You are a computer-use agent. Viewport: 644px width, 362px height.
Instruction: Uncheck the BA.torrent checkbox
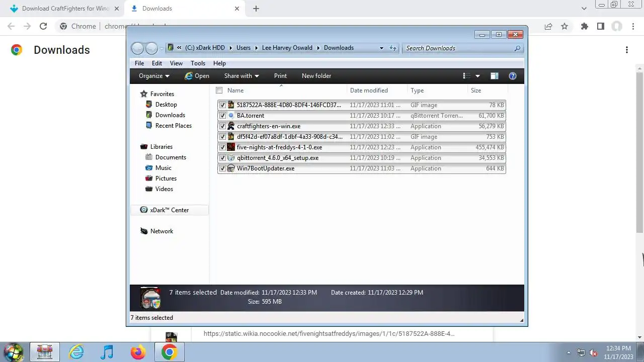(x=222, y=116)
